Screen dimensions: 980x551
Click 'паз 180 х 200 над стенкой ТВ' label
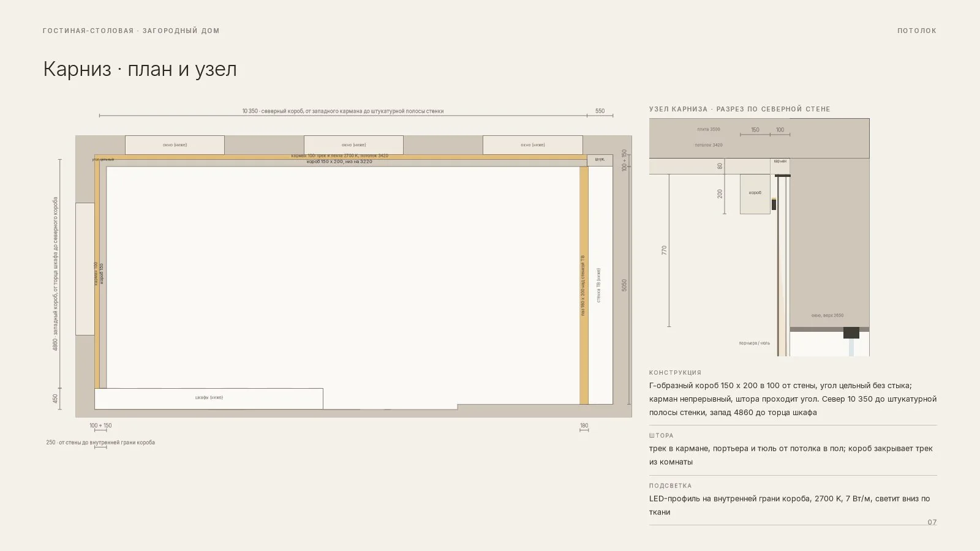click(x=583, y=285)
